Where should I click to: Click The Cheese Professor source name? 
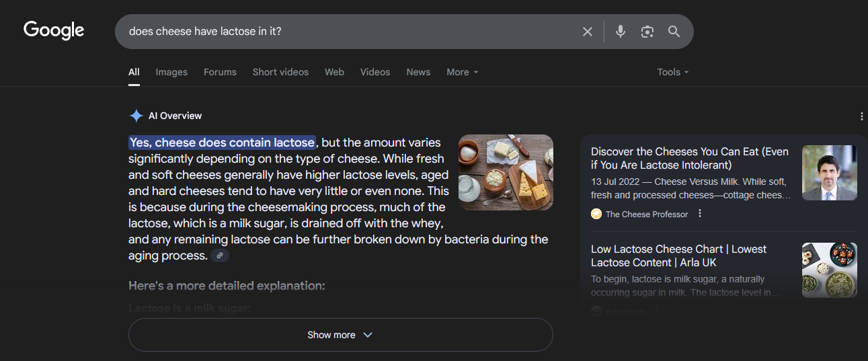click(647, 214)
